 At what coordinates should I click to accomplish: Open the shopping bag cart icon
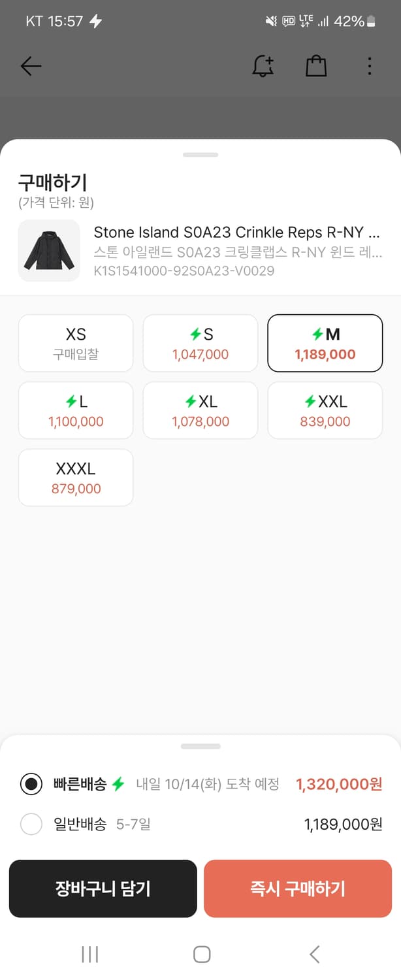click(316, 66)
